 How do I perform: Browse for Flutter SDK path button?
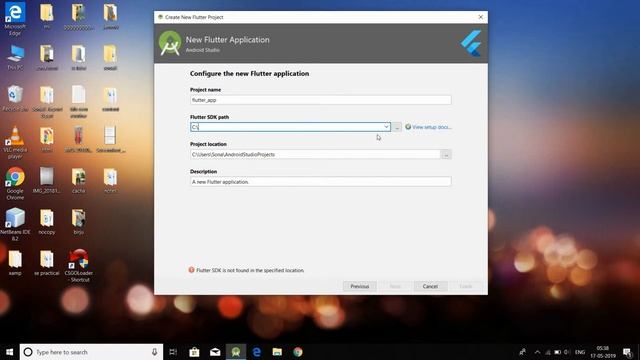click(x=397, y=127)
